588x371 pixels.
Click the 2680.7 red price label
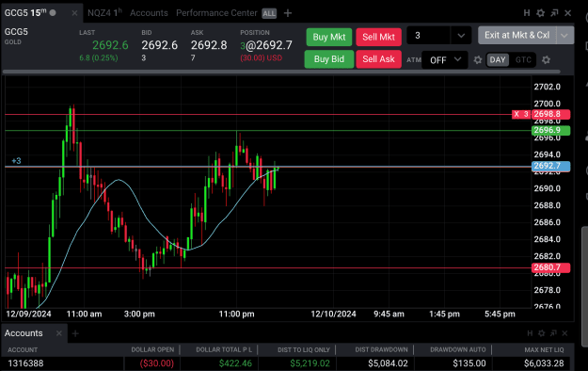(x=551, y=267)
